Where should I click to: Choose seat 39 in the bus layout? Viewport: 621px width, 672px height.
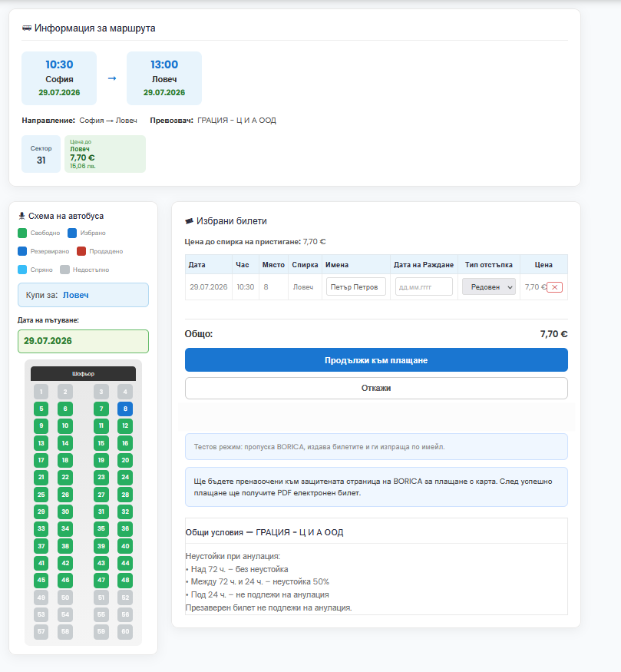click(101, 546)
